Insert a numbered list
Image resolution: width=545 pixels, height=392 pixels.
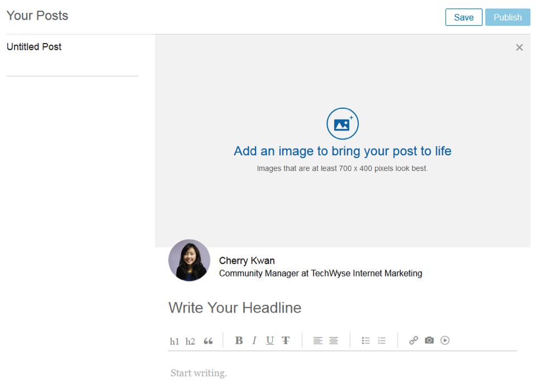[x=382, y=341]
